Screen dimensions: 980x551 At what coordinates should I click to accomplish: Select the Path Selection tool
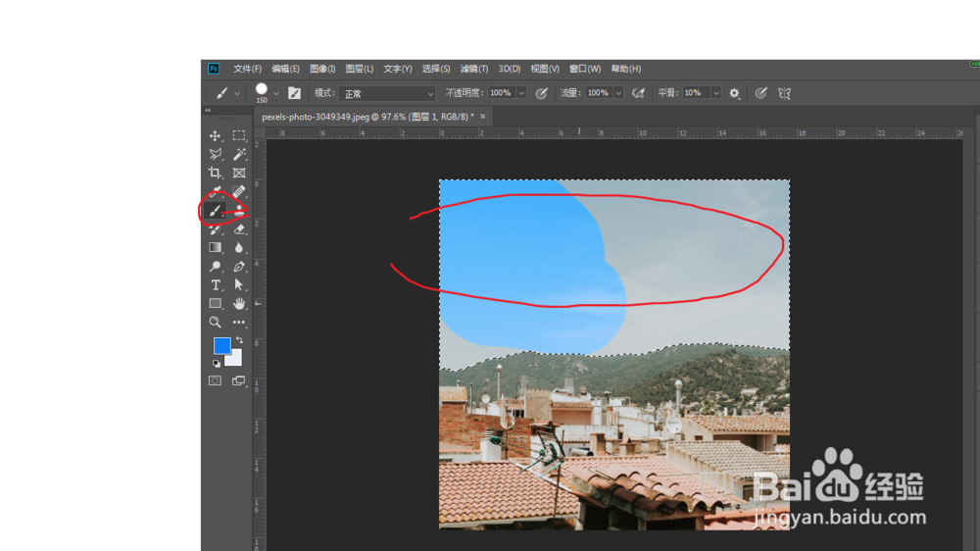pos(239,285)
